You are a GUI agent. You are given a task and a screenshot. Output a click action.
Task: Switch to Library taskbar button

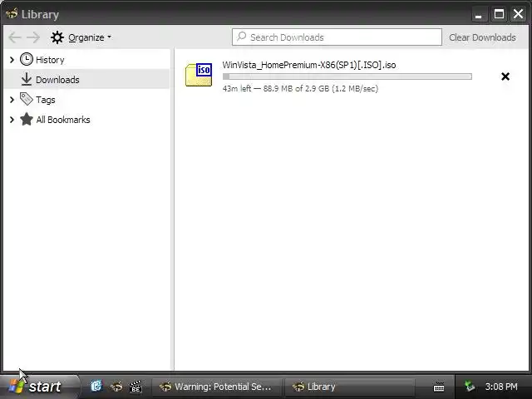349,387
